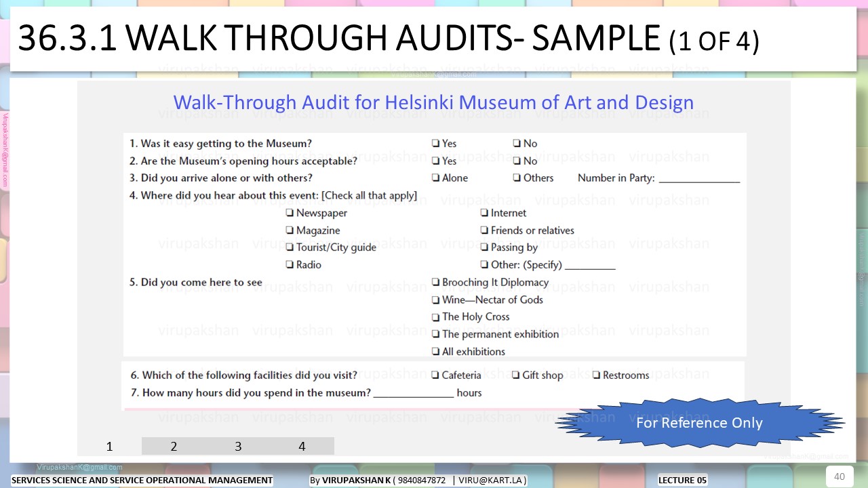Tick the Alone checkbox
The width and height of the screenshot is (868, 488).
click(435, 178)
